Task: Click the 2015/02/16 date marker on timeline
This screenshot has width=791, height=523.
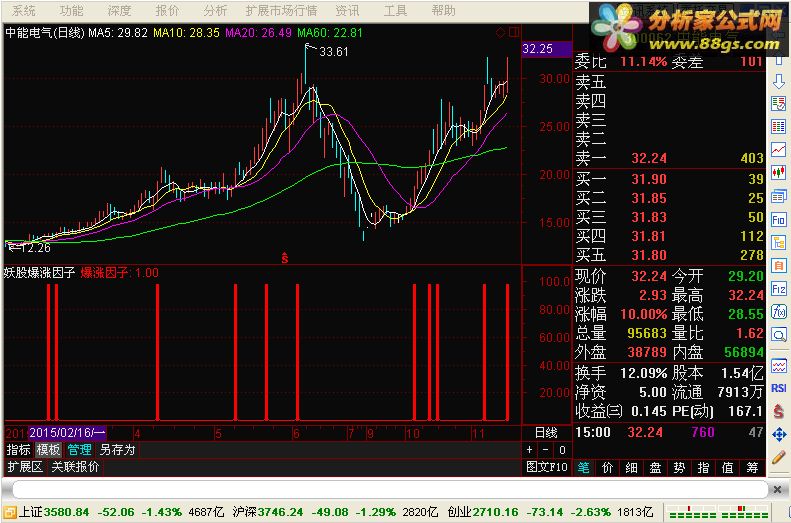Action: (x=67, y=433)
